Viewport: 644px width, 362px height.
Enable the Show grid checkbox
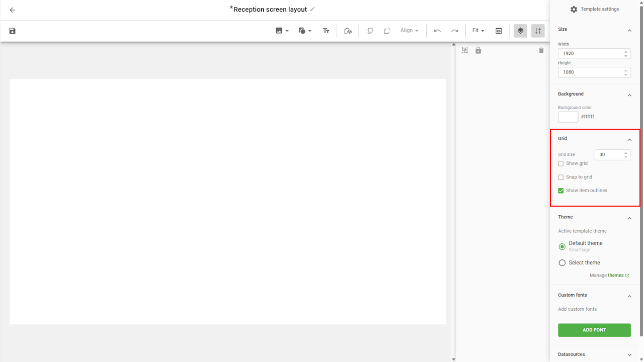561,164
